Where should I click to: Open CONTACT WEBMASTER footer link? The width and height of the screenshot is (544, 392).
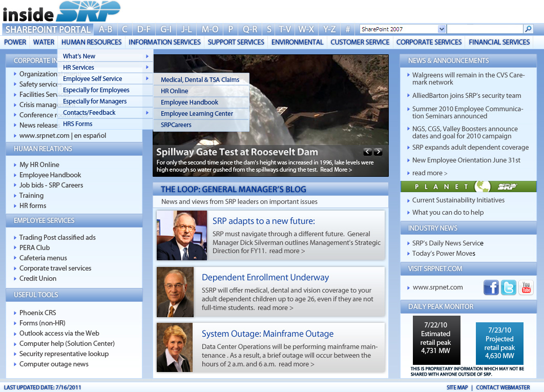tap(503, 387)
